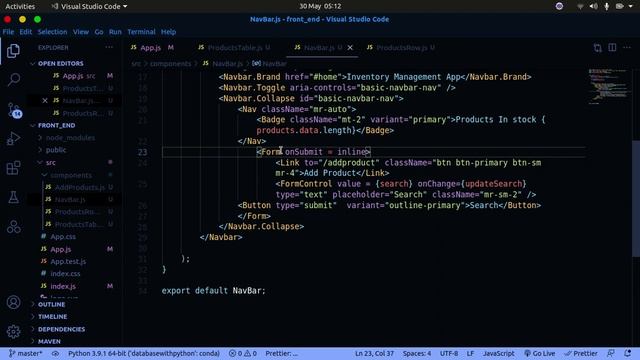Open the Search view in activity bar

click(13, 79)
